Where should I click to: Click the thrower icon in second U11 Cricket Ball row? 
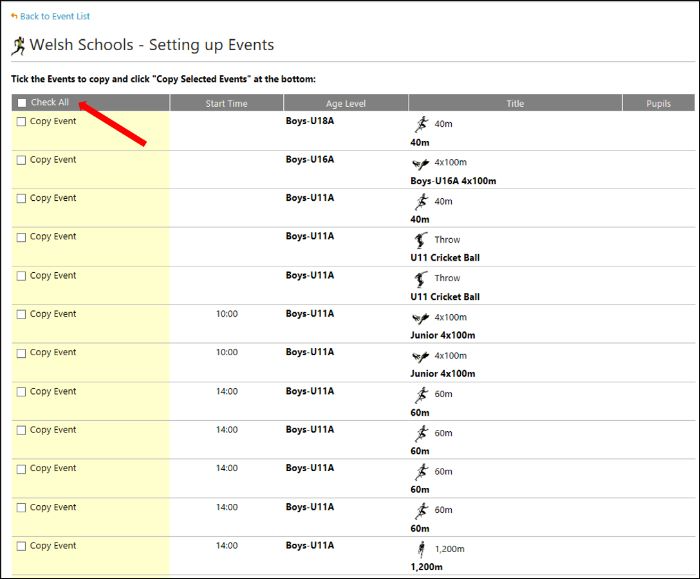coord(420,279)
